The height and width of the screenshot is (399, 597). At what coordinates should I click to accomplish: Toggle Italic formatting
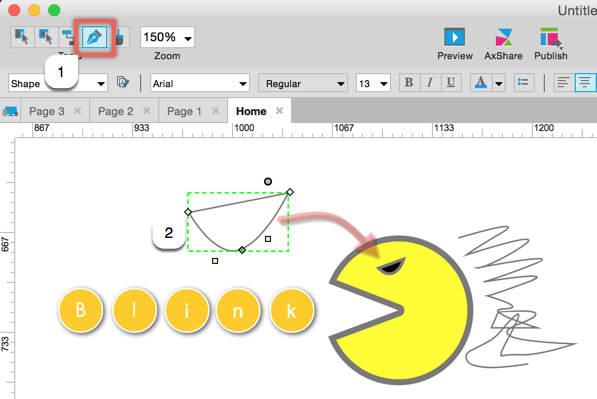430,83
